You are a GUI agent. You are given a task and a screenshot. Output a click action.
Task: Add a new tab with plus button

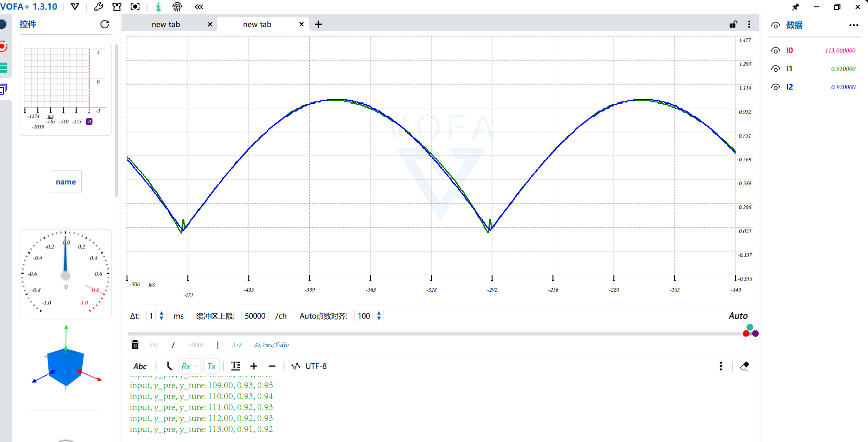(318, 24)
